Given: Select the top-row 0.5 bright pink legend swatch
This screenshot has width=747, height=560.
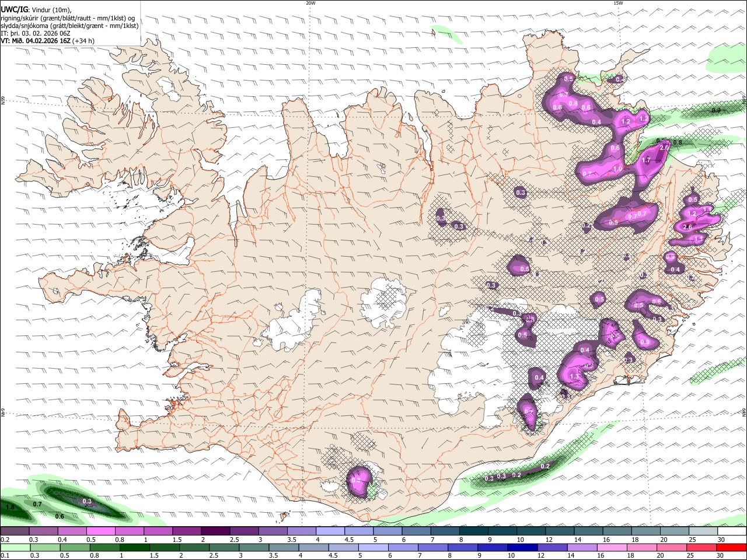Looking at the screenshot, I should click(x=100, y=531).
